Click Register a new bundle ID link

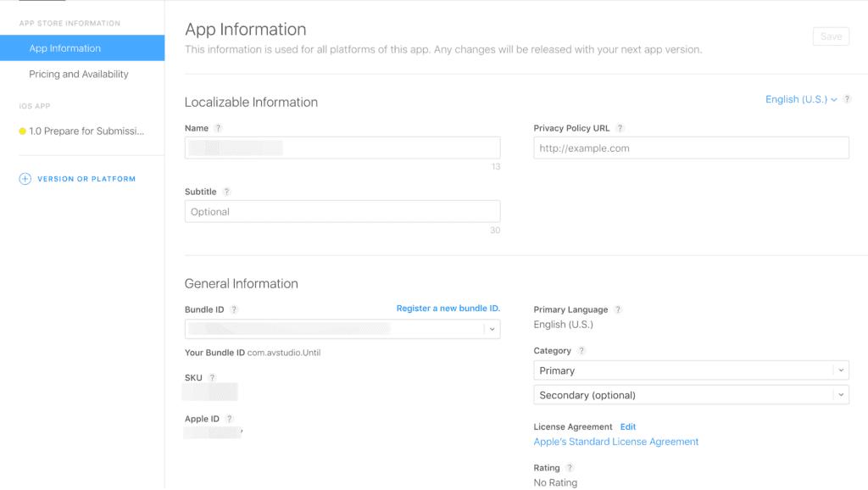pyautogui.click(x=448, y=309)
